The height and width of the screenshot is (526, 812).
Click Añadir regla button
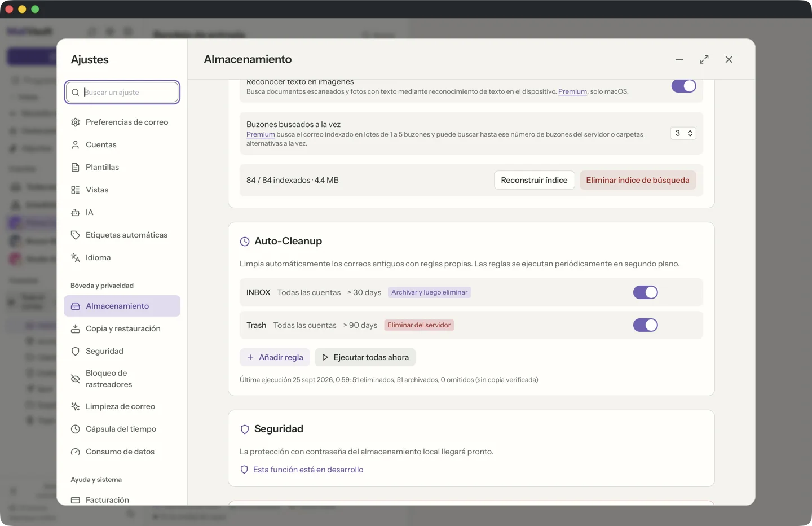click(275, 357)
